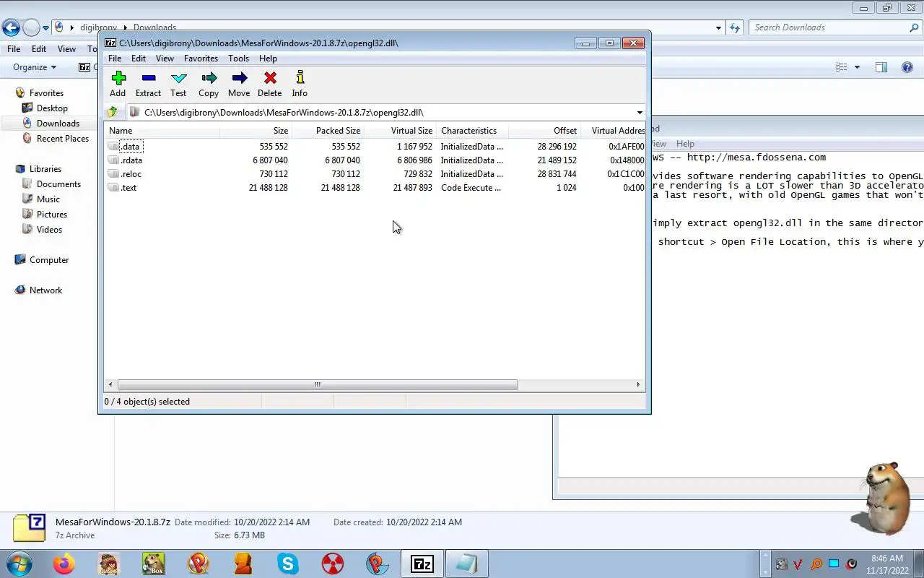This screenshot has width=924, height=578.
Task: Open the 7-Zip View menu
Action: tap(165, 59)
